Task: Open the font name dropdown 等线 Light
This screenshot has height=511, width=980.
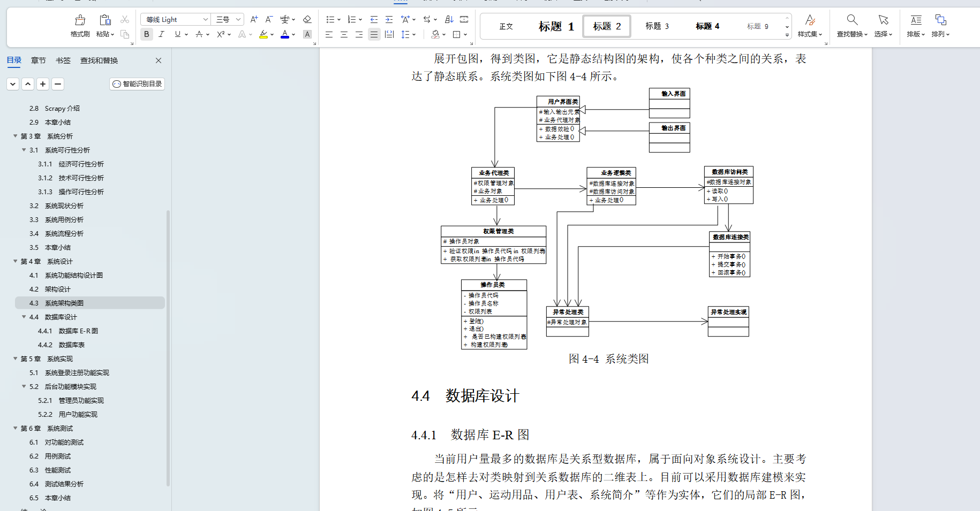Action: pos(205,20)
